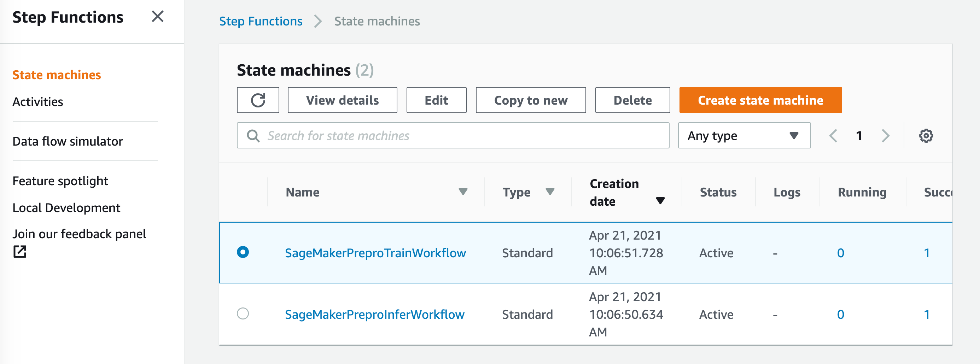Image resolution: width=980 pixels, height=364 pixels.
Task: Open Data flow simulator in sidebar
Action: pyautogui.click(x=68, y=141)
